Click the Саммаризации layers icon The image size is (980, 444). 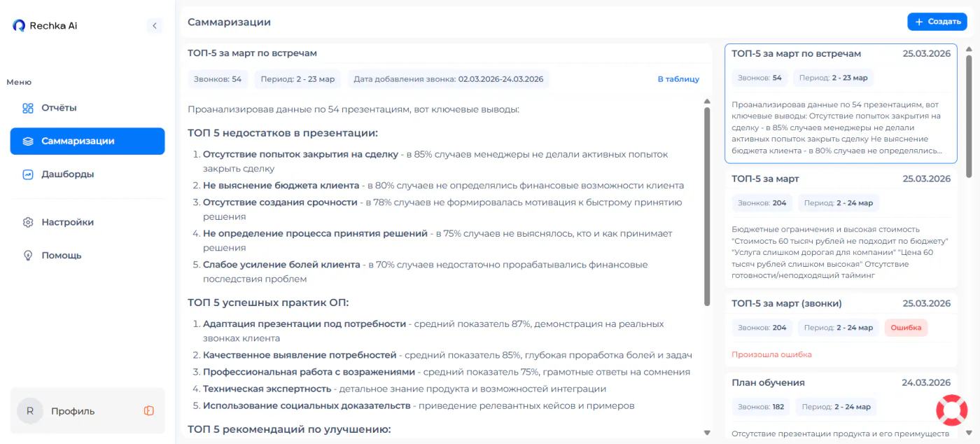[x=28, y=141]
